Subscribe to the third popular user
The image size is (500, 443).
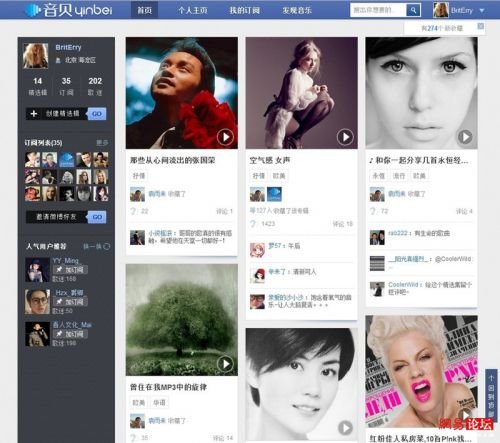tap(70, 334)
